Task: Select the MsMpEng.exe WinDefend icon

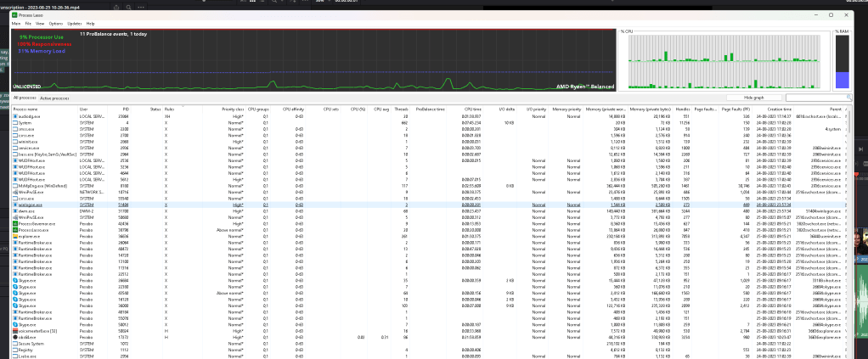Action: pos(15,186)
